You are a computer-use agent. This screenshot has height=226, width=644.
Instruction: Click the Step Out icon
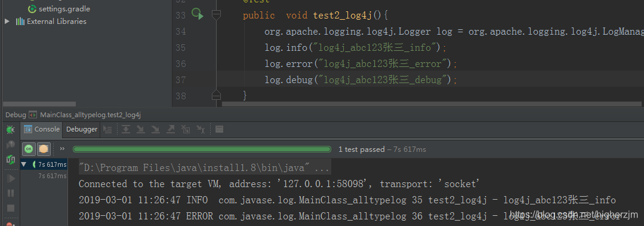pos(171,129)
